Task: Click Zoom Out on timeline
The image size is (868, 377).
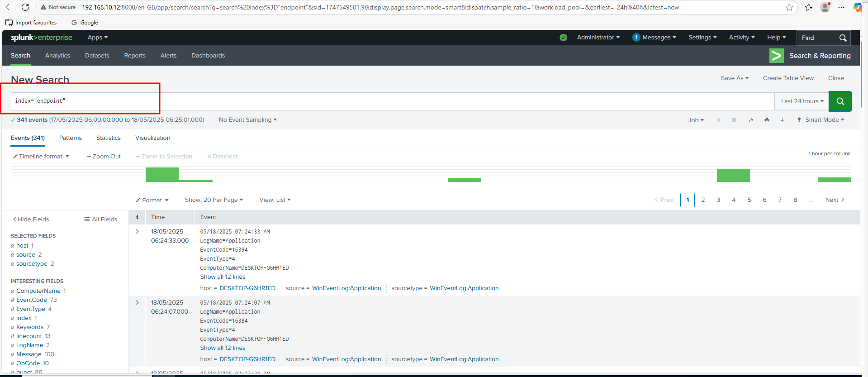Action: tap(104, 157)
